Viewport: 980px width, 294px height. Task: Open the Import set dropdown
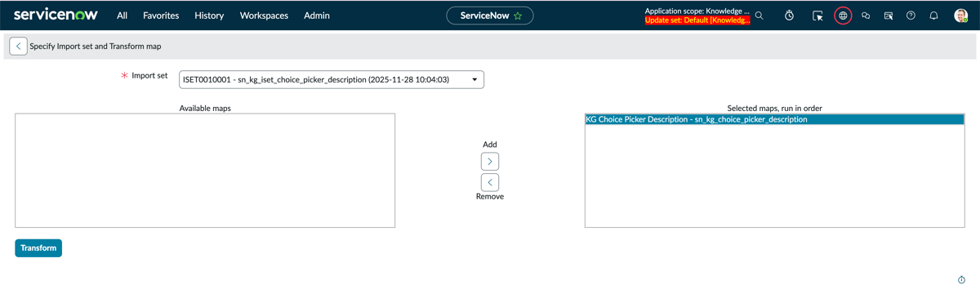coord(332,80)
